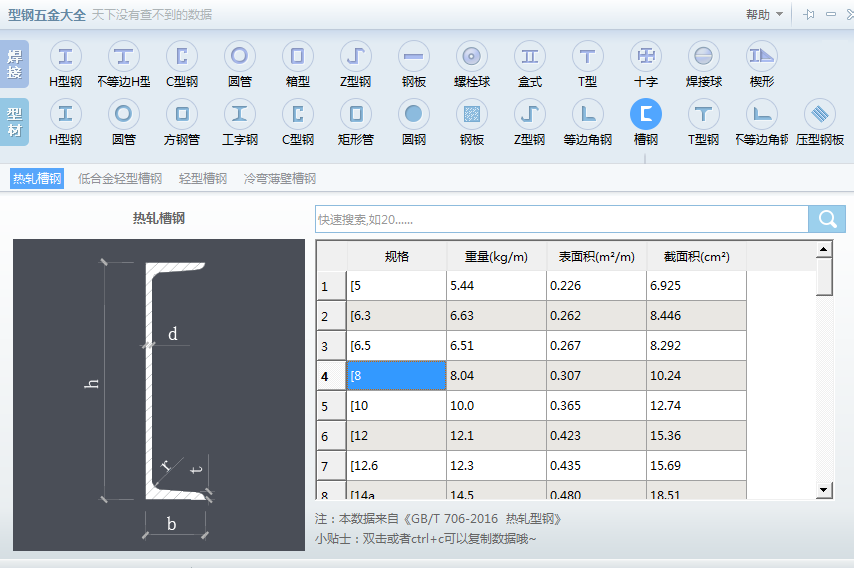Click the 规格 column header
This screenshot has height=568, width=854.
point(396,256)
